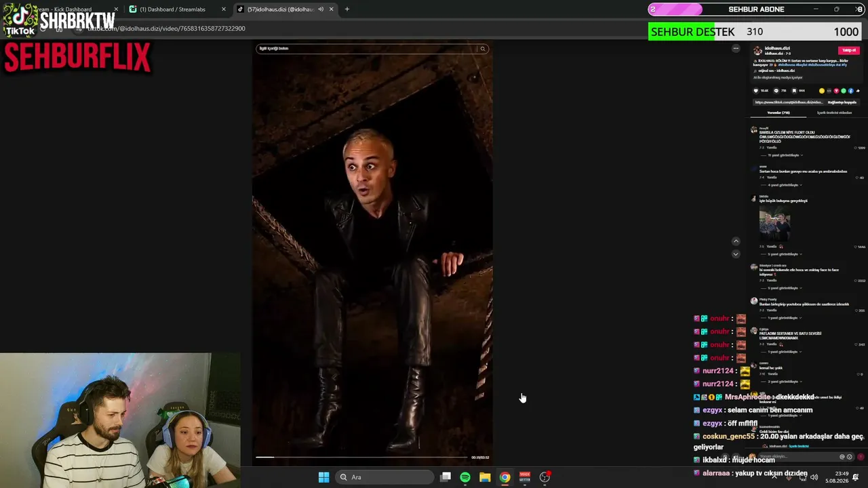868x488 pixels.
Task: Save the video with the bookmark icon
Action: [x=794, y=91]
